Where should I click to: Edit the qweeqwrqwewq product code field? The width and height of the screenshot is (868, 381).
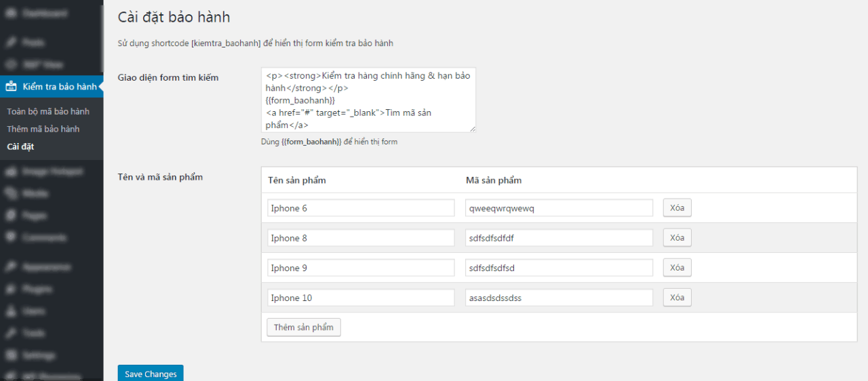coord(559,208)
